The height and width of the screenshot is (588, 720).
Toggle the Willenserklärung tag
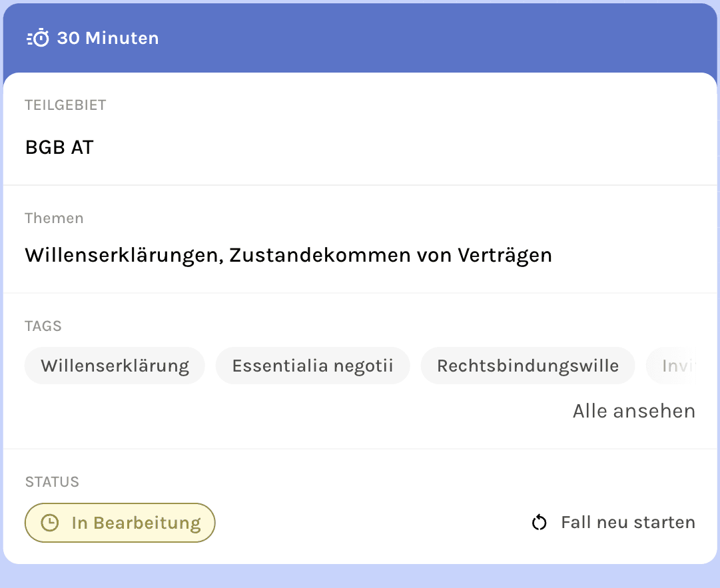114,366
